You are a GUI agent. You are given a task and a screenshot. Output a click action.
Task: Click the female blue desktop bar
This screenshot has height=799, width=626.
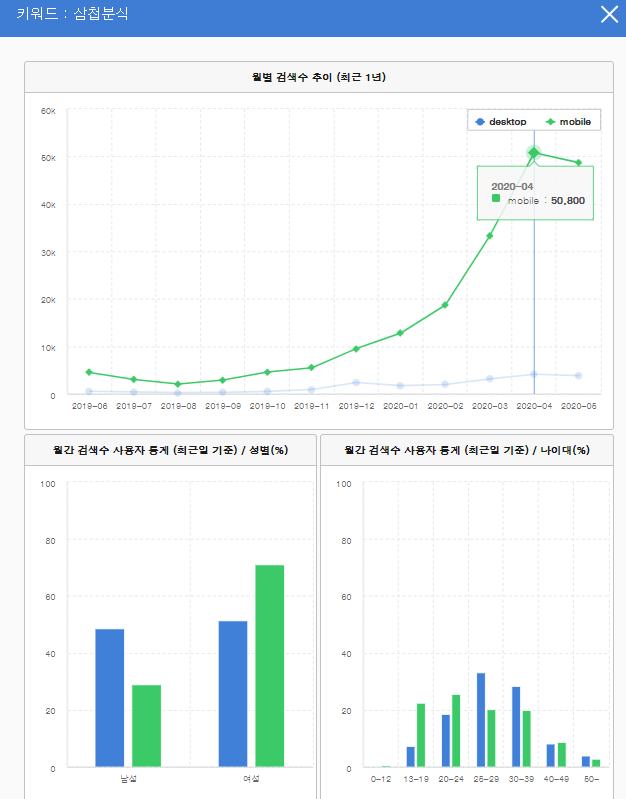pos(233,694)
